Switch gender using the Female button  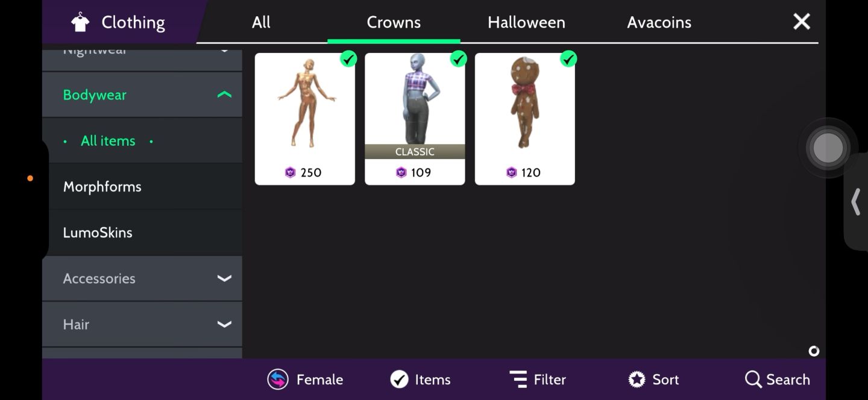[319, 380]
